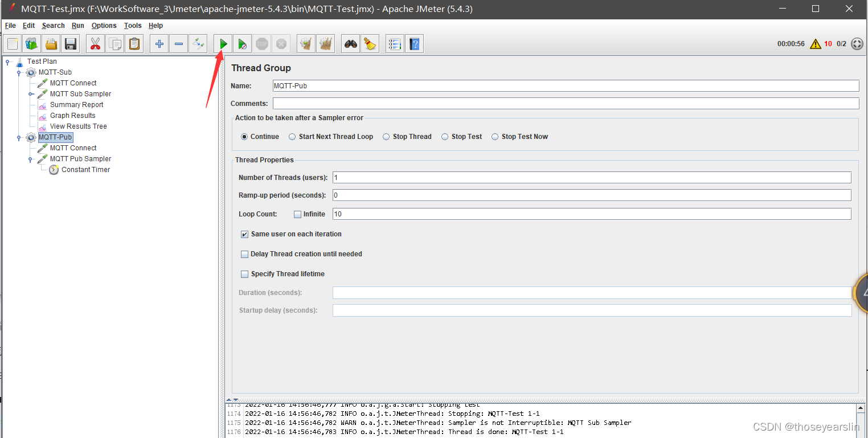The image size is (868, 438).
Task: Select the Continue radio button
Action: [244, 137]
